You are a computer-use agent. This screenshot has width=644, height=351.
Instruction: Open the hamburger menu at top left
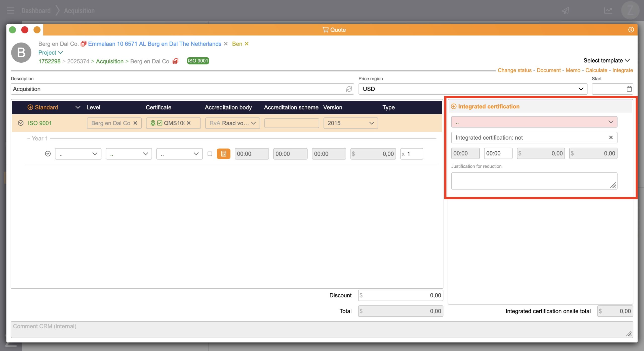[10, 11]
